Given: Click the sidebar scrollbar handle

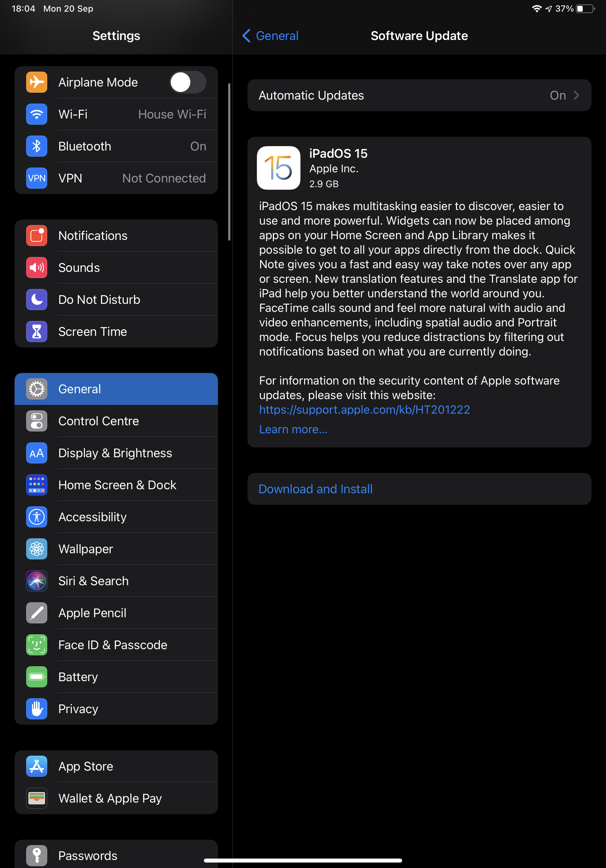Looking at the screenshot, I should coord(229,162).
